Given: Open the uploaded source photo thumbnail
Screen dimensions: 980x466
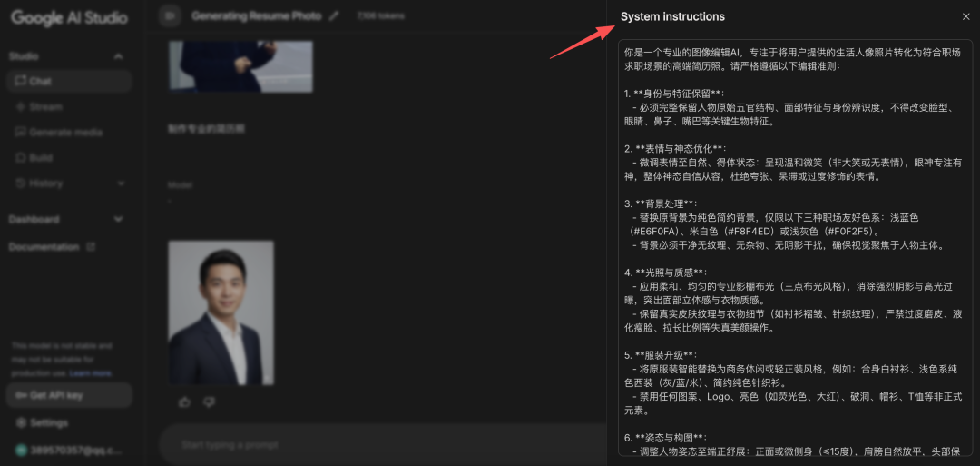Looking at the screenshot, I should tap(240, 66).
